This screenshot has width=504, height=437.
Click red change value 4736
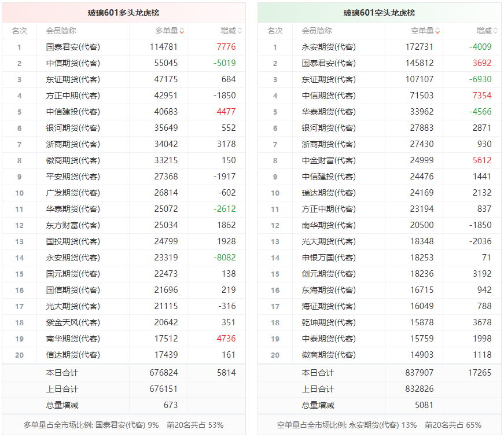tap(226, 339)
